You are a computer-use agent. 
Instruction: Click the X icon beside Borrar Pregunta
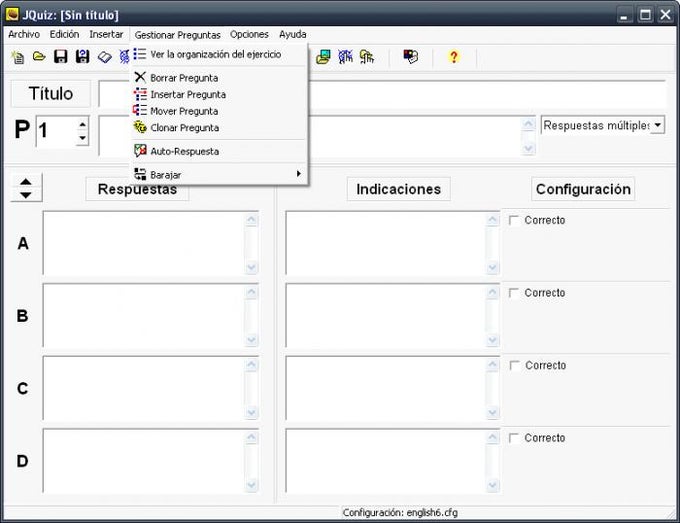140,77
